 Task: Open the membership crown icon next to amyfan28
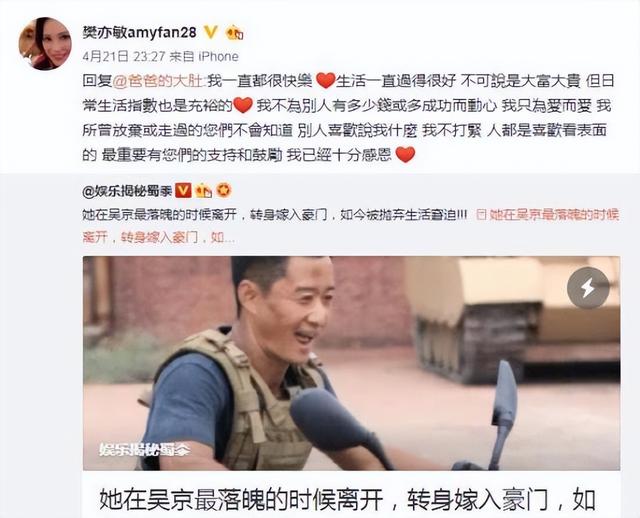click(x=235, y=33)
